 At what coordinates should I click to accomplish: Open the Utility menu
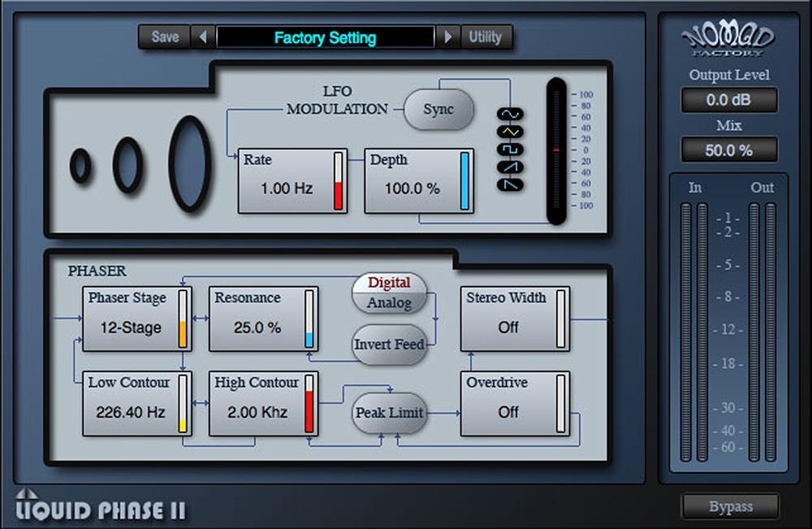click(486, 37)
